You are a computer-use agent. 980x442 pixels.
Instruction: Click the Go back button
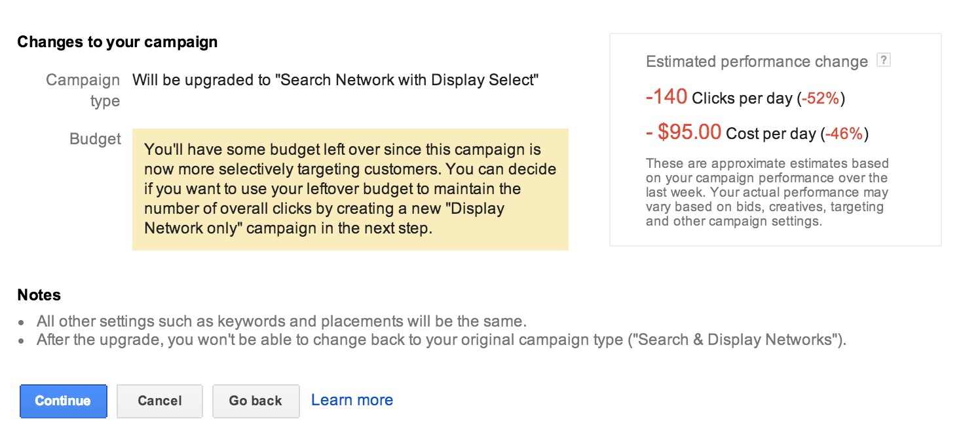(255, 401)
